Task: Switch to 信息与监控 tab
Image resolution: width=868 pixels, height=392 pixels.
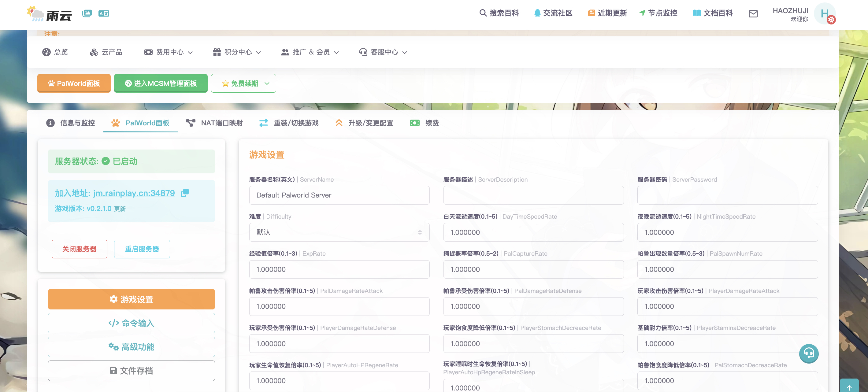Action: (71, 123)
